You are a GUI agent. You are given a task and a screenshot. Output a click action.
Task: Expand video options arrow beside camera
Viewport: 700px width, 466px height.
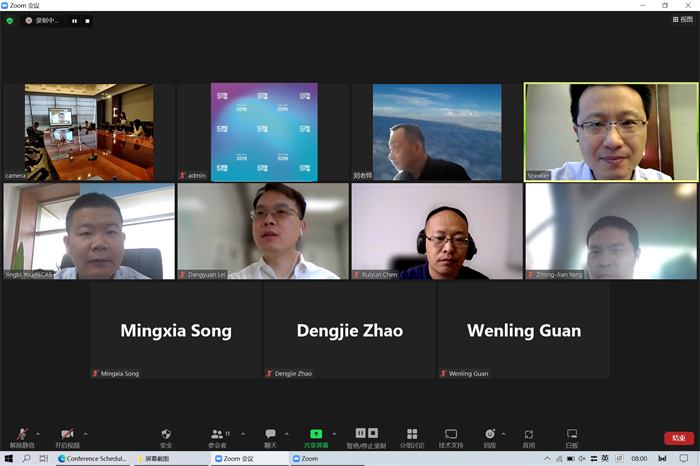click(85, 433)
